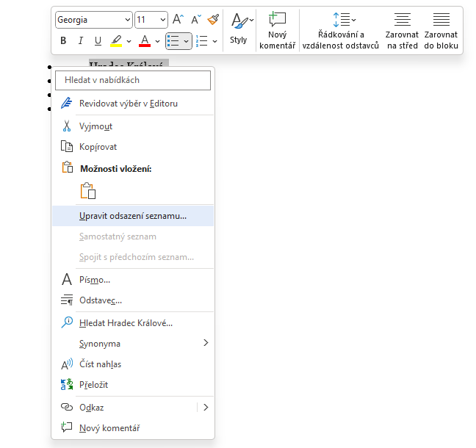Select Vyjmout from context menu
This screenshot has width=476, height=448.
click(133, 126)
